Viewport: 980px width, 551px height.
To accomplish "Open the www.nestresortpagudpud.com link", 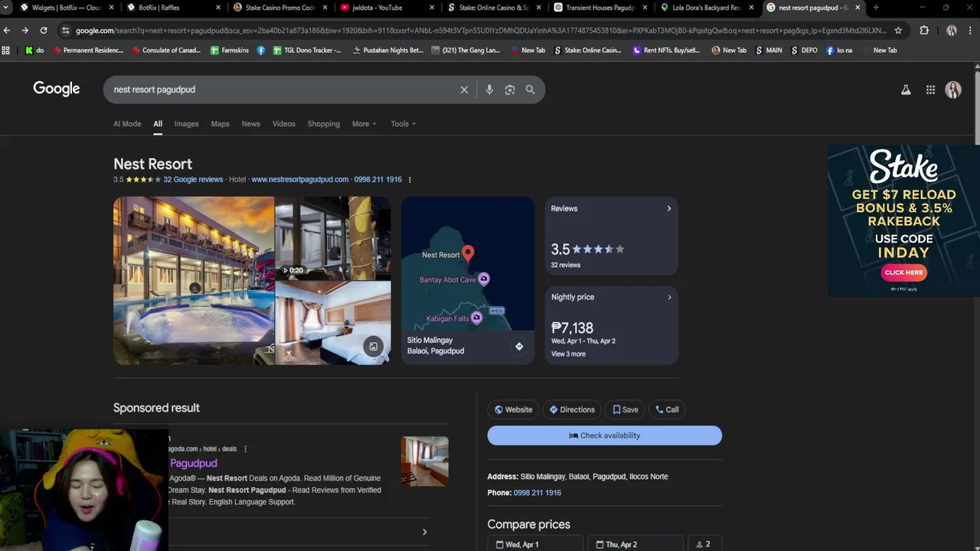I will tap(299, 180).
